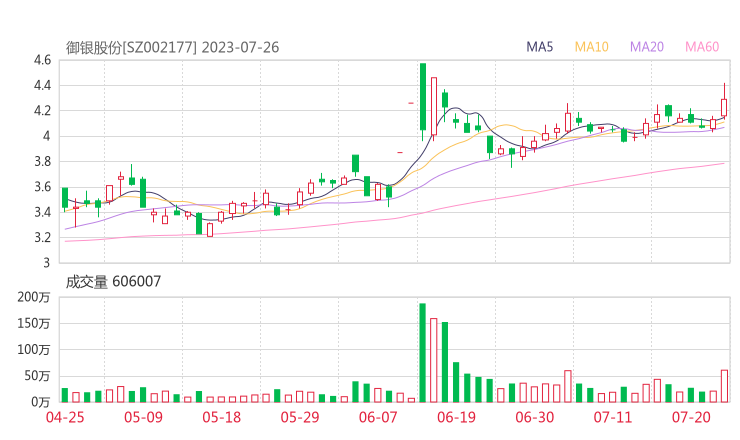Click the 成交量 606007 volume label
Viewport: 740px width, 440px height.
[x=113, y=282]
